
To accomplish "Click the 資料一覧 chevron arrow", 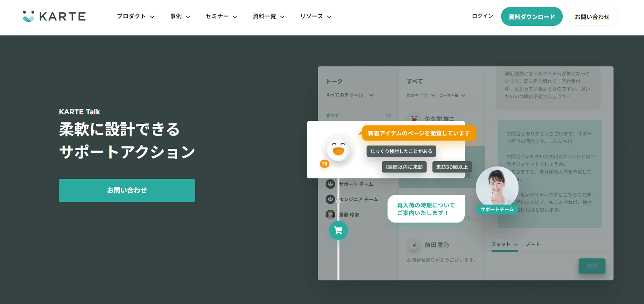I will point(282,17).
